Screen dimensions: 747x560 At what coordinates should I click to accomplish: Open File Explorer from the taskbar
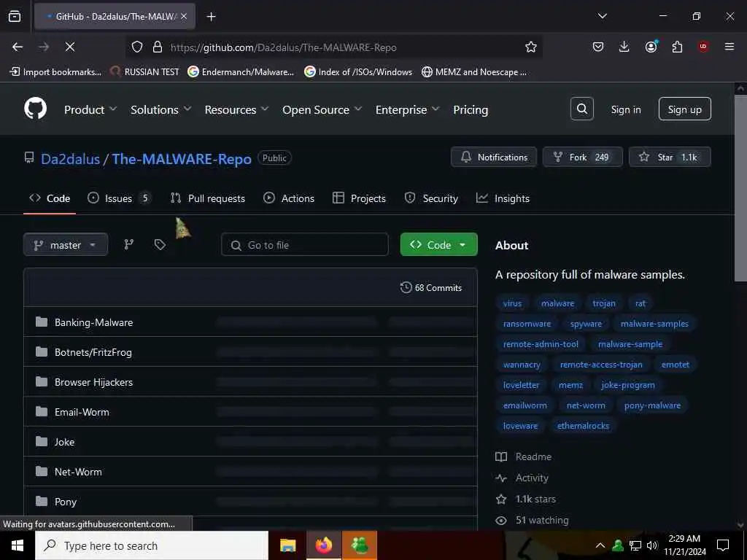(x=287, y=545)
